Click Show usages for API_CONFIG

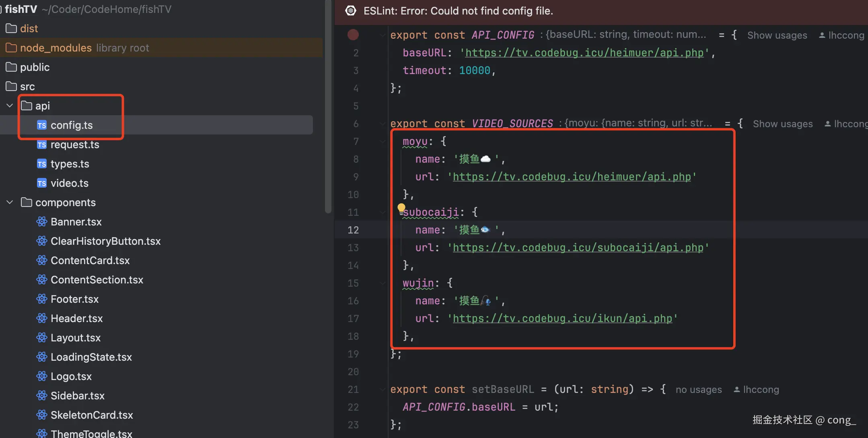[777, 35]
